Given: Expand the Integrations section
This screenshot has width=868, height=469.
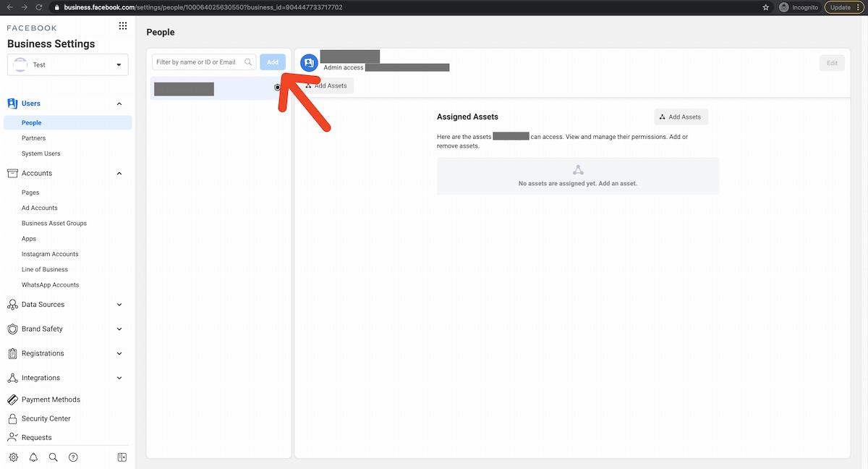Looking at the screenshot, I should click(x=119, y=378).
